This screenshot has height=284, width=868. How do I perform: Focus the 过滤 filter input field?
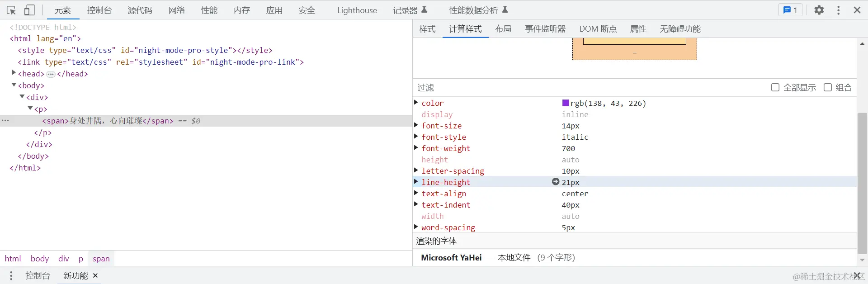pyautogui.click(x=588, y=87)
